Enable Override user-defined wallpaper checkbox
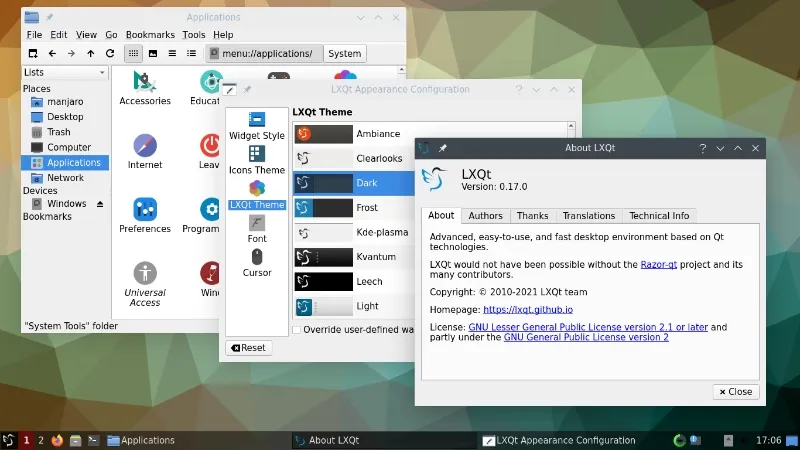 click(296, 330)
